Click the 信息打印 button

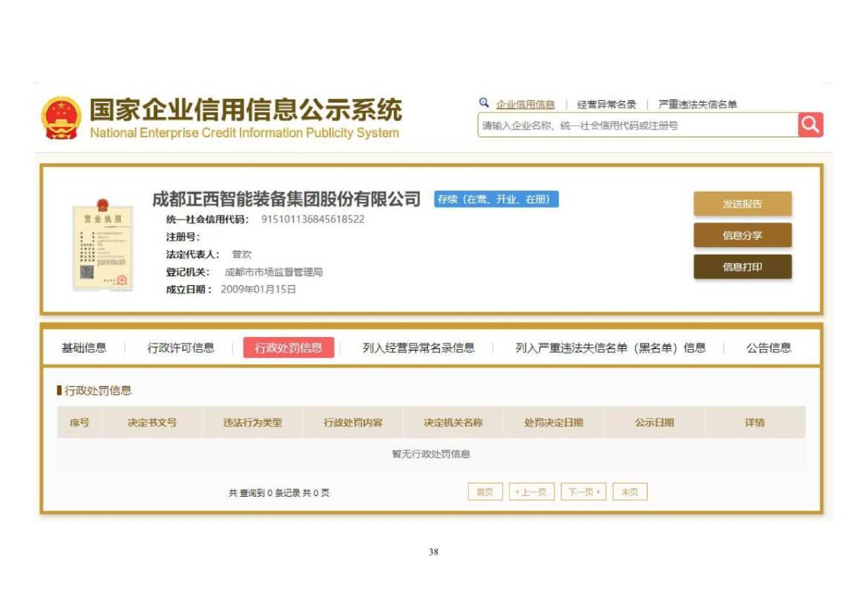tap(742, 267)
